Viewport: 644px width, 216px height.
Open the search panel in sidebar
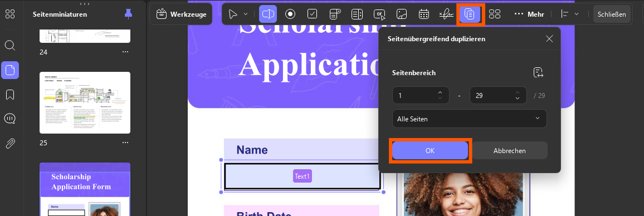(x=10, y=45)
